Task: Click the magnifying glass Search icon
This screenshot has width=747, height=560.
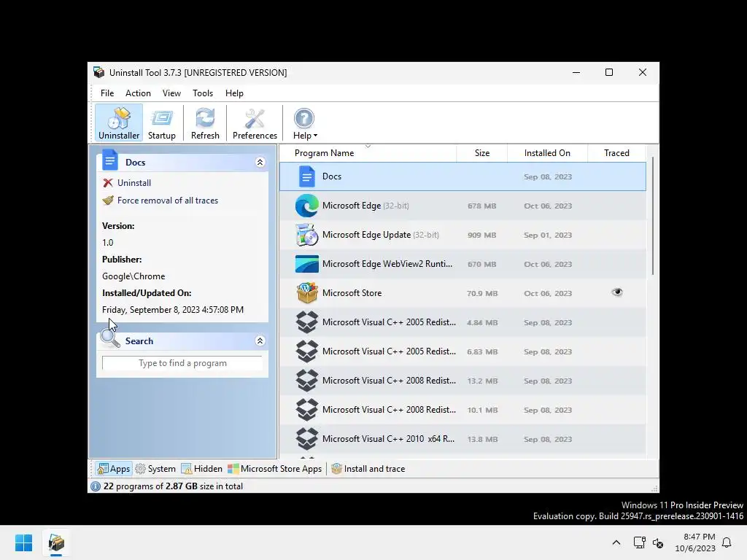Action: [110, 338]
